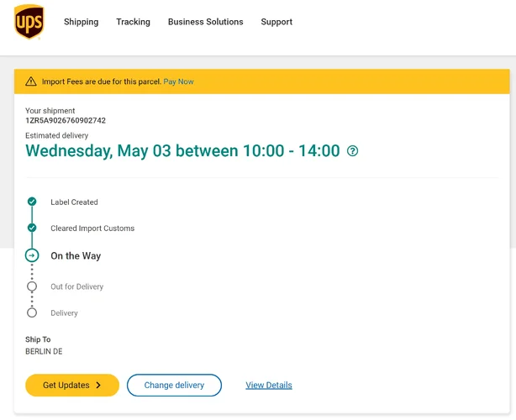Image resolution: width=516 pixels, height=420 pixels.
Task: Click the chevron arrow on Get Updates
Action: click(98, 386)
